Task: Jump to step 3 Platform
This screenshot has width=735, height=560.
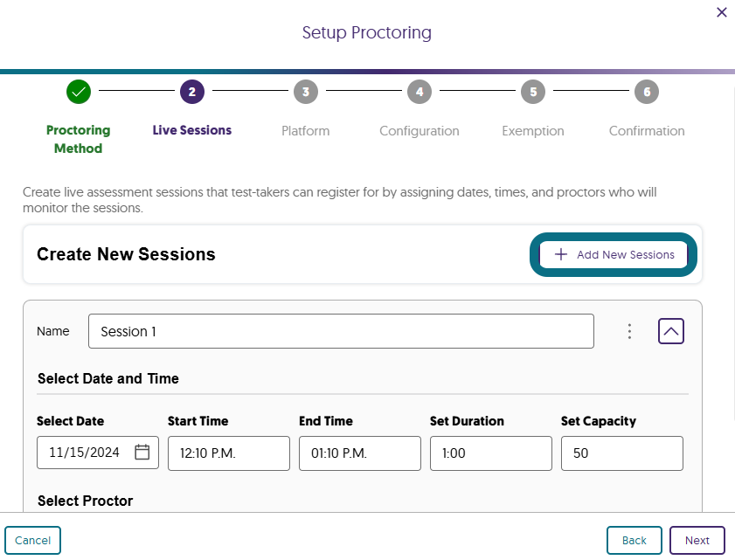Action: pyautogui.click(x=305, y=92)
